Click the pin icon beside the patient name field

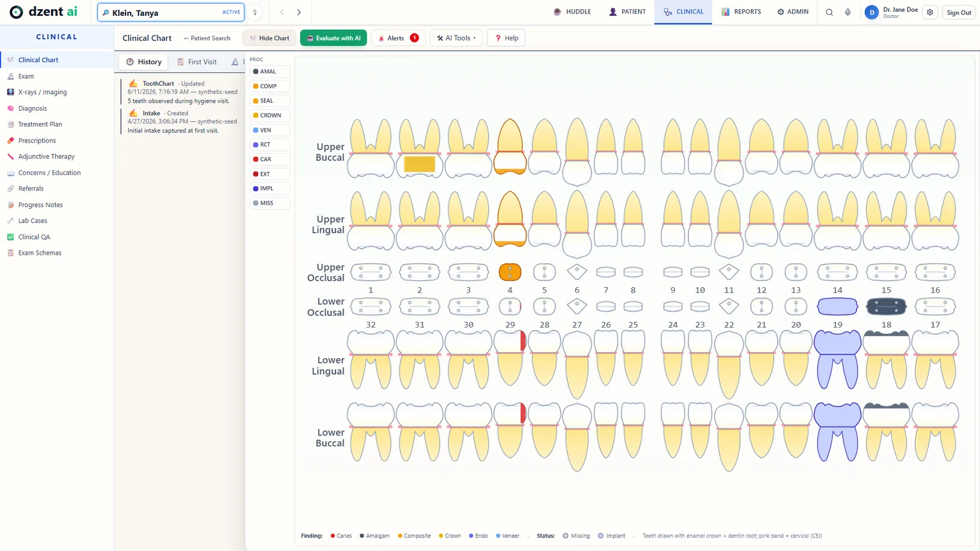[x=255, y=12]
